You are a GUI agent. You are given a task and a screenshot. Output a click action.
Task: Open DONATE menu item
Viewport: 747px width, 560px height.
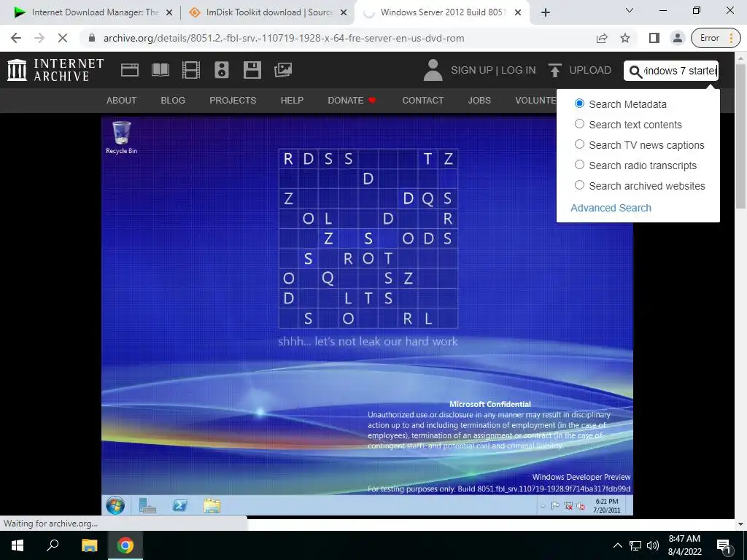[352, 101]
